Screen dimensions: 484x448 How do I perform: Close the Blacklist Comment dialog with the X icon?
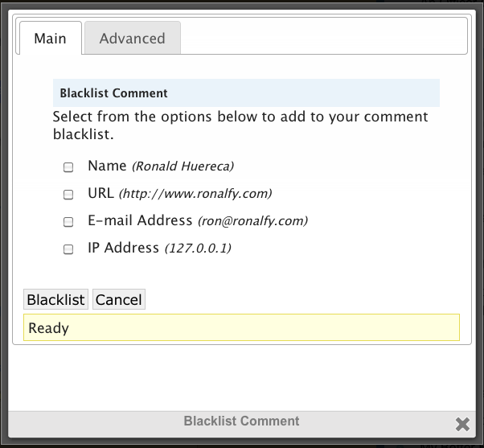point(462,424)
